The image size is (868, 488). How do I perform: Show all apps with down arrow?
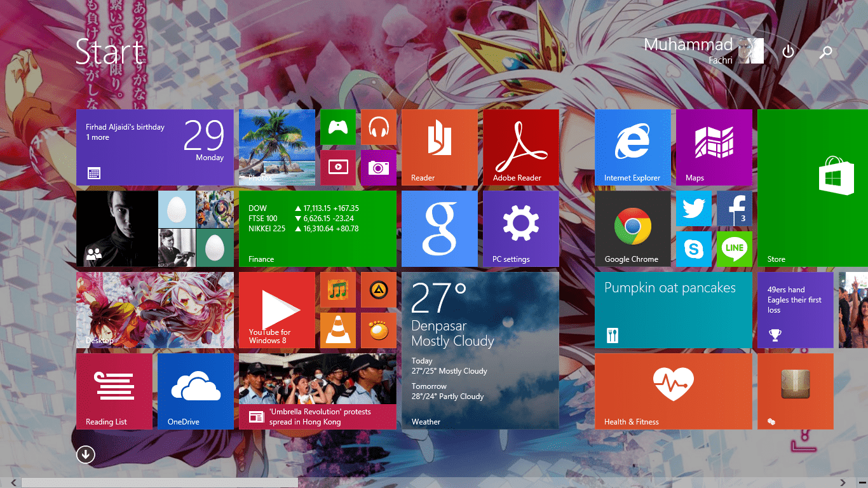click(x=86, y=454)
